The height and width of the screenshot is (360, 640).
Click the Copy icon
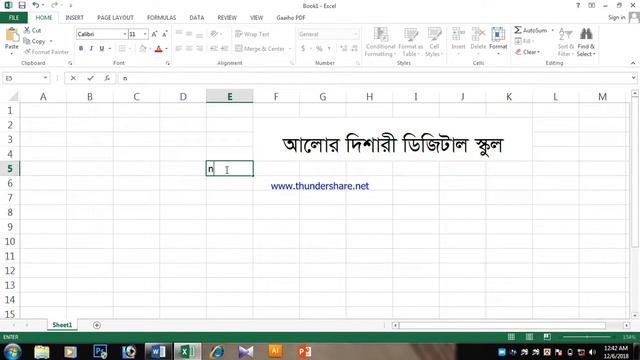[27, 41]
